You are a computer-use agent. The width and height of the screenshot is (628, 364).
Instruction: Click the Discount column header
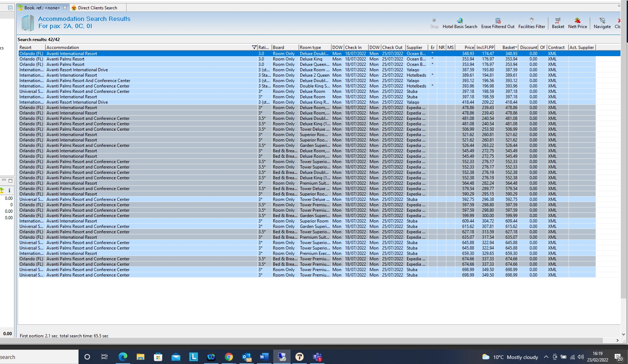(529, 47)
